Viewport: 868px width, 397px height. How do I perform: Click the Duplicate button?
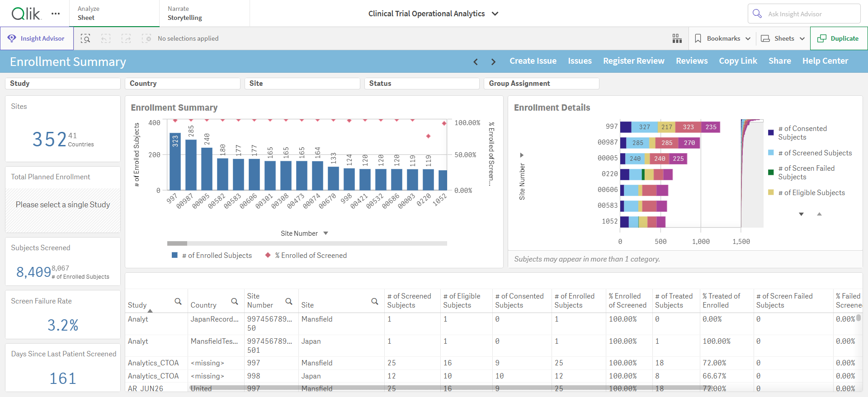coord(839,38)
